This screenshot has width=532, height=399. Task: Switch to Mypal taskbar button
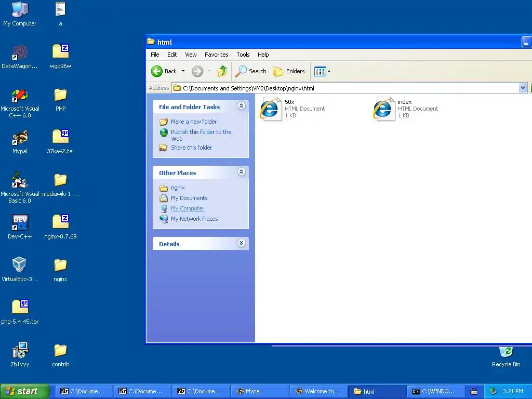[x=259, y=391]
